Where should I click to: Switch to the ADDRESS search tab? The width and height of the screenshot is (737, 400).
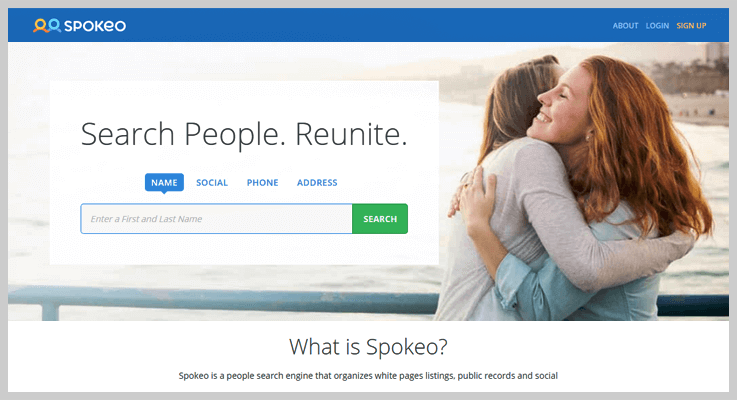click(x=317, y=182)
